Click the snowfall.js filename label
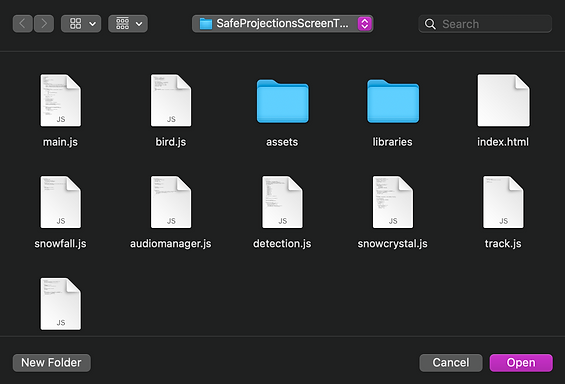 click(60, 244)
